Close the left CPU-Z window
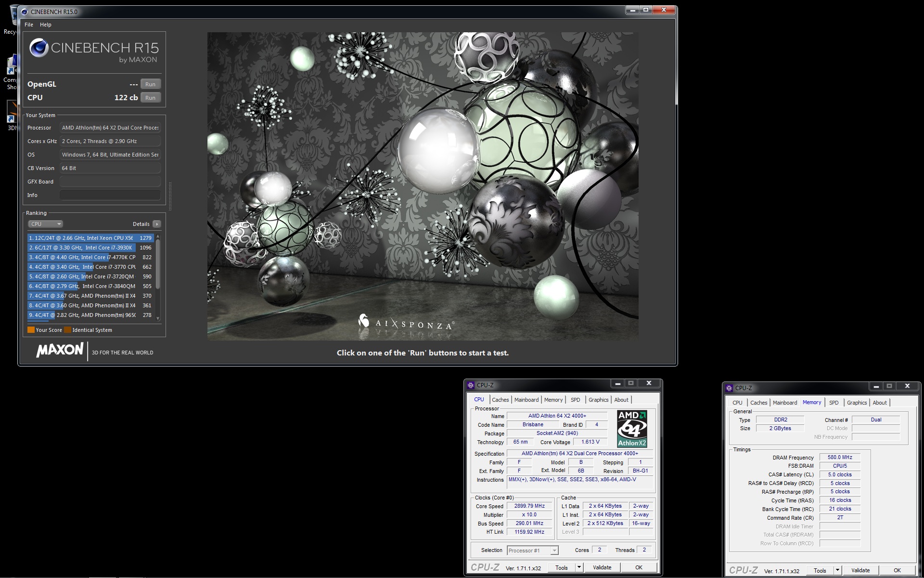Screen dimensions: 924x578 coord(649,383)
